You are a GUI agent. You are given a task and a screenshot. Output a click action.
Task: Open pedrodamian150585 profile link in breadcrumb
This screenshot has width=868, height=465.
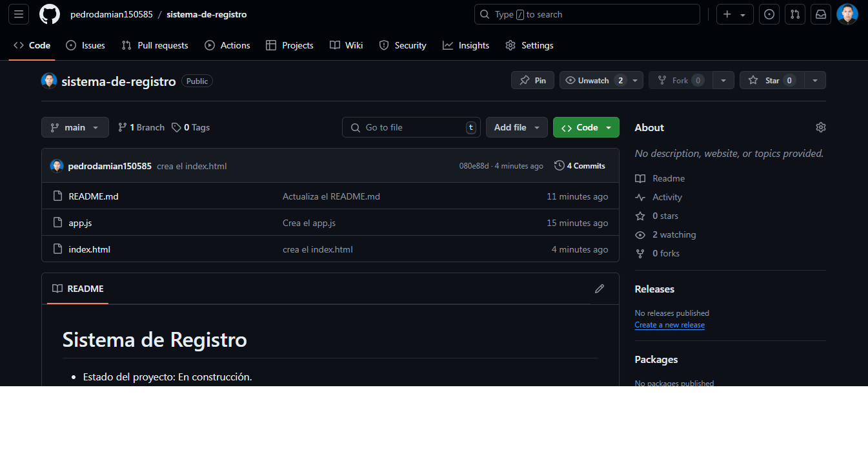click(x=112, y=14)
